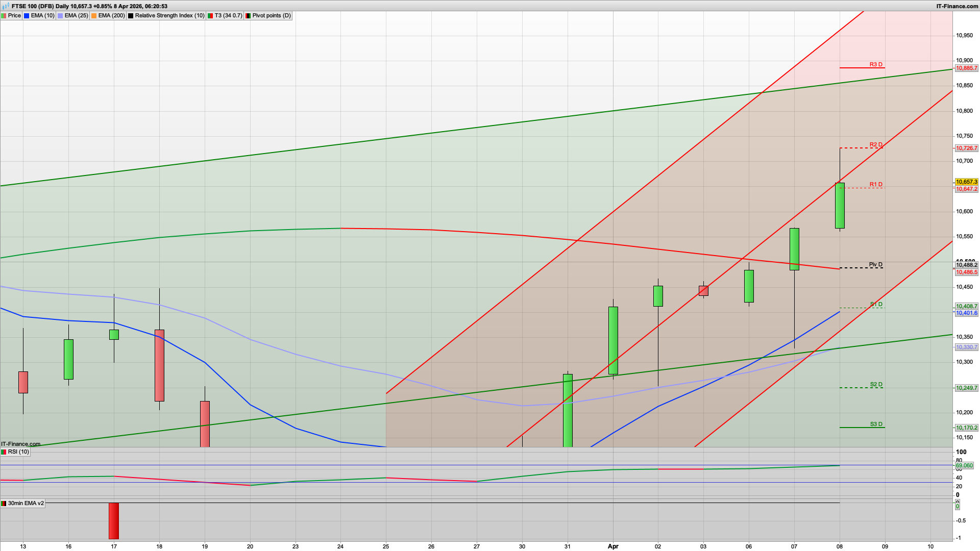Screen dimensions: 980x551
Task: Click the Pivot points (D) legend icon
Action: [x=249, y=15]
